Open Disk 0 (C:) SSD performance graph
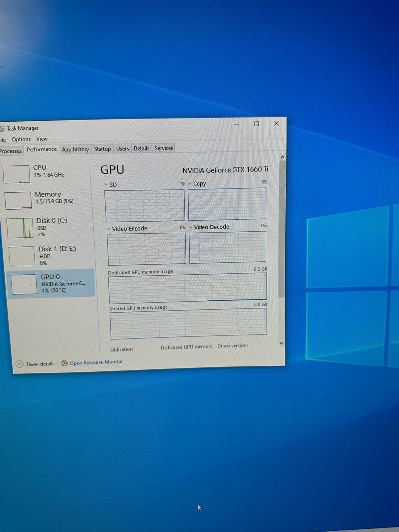The image size is (399, 532). point(20,228)
